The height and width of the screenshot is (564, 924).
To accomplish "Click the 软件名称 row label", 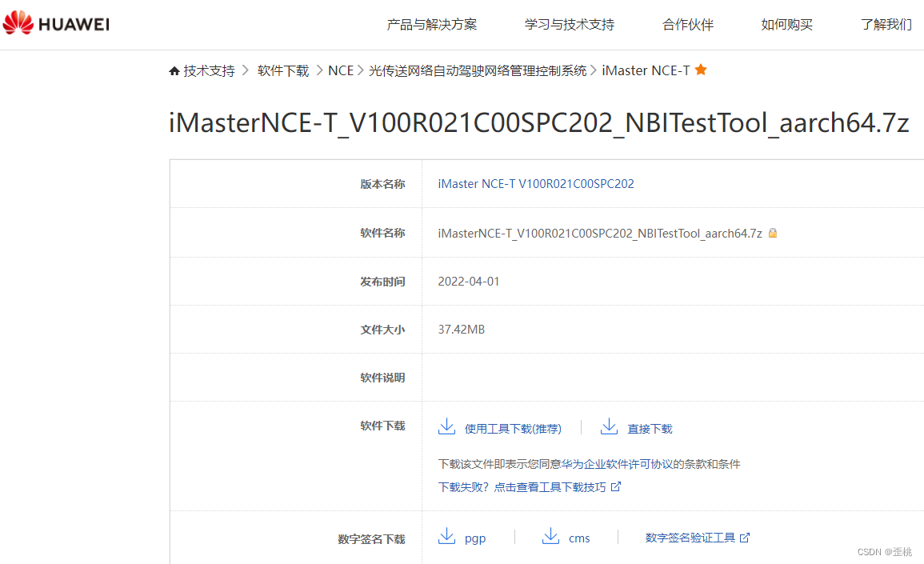I will click(x=382, y=233).
